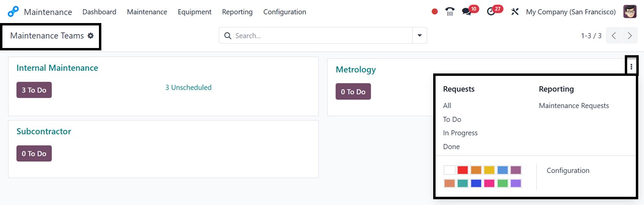Image resolution: width=644 pixels, height=205 pixels.
Task: Open Maintenance Requests reporting link
Action: click(x=573, y=106)
